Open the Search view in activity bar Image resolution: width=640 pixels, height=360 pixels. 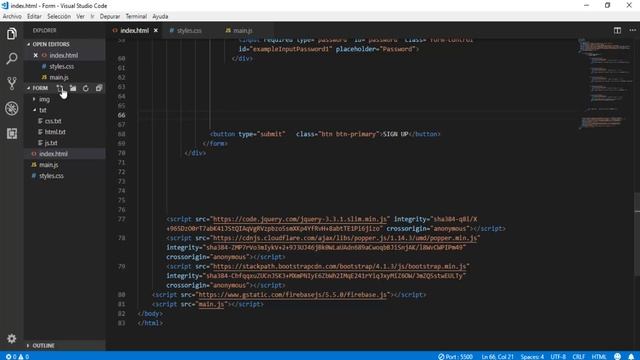pos(11,58)
